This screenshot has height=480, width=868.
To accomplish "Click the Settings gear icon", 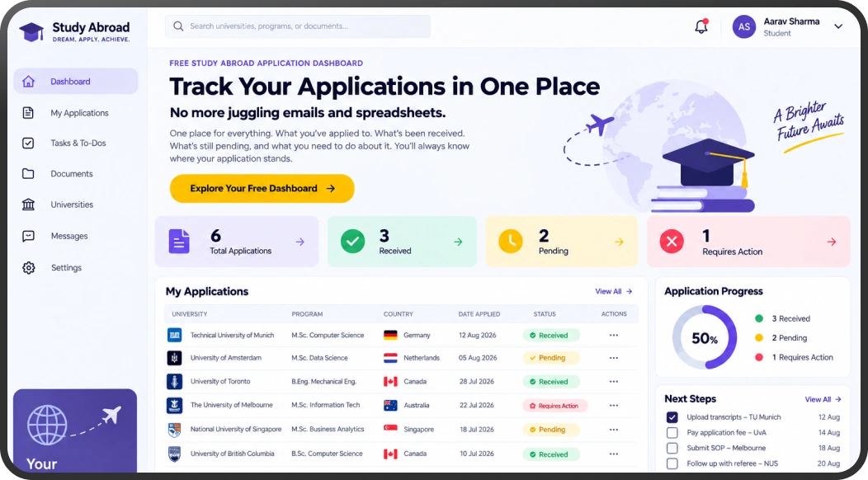I will (28, 267).
